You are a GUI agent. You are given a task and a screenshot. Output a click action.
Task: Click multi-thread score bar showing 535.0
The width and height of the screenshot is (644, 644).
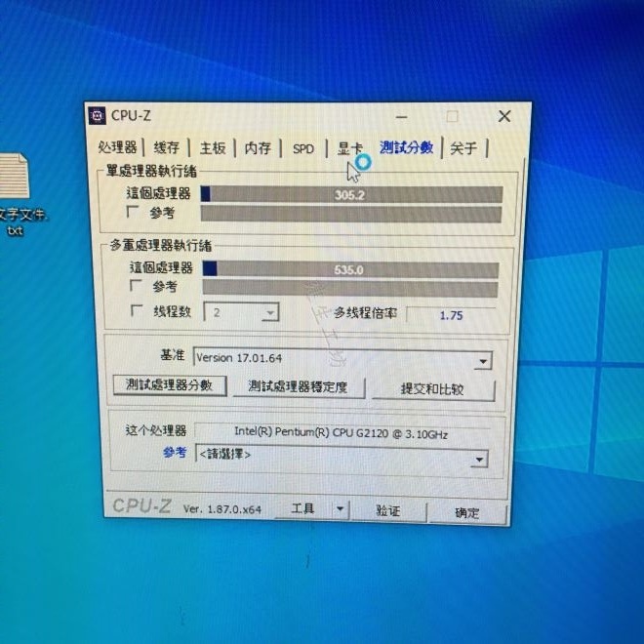(x=351, y=270)
